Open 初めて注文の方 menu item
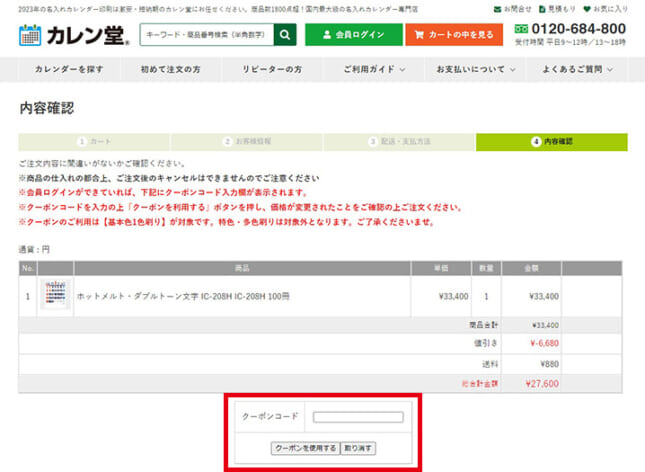The width and height of the screenshot is (645, 472). click(x=170, y=69)
